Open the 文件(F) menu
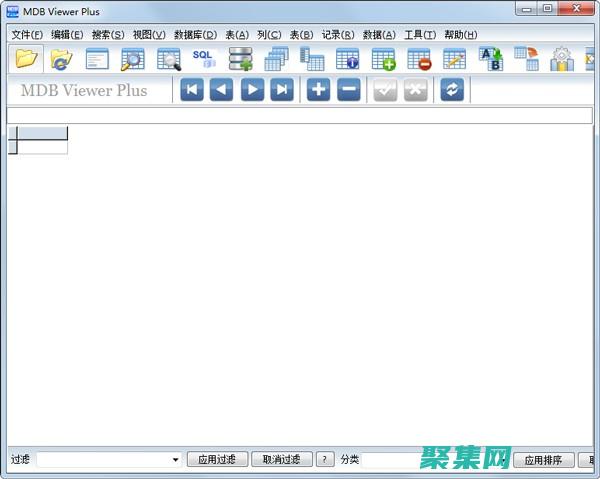600x479 pixels. coord(27,35)
